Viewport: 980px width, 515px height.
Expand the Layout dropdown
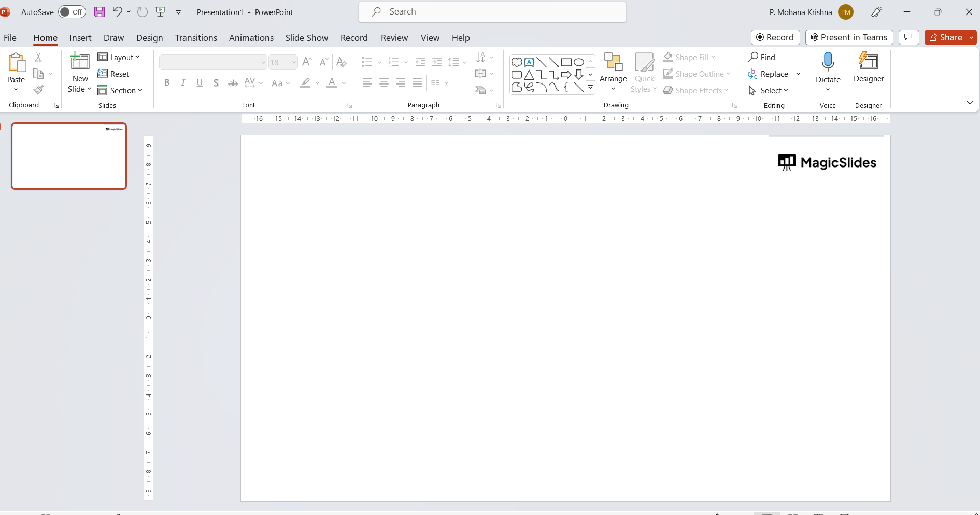(119, 58)
